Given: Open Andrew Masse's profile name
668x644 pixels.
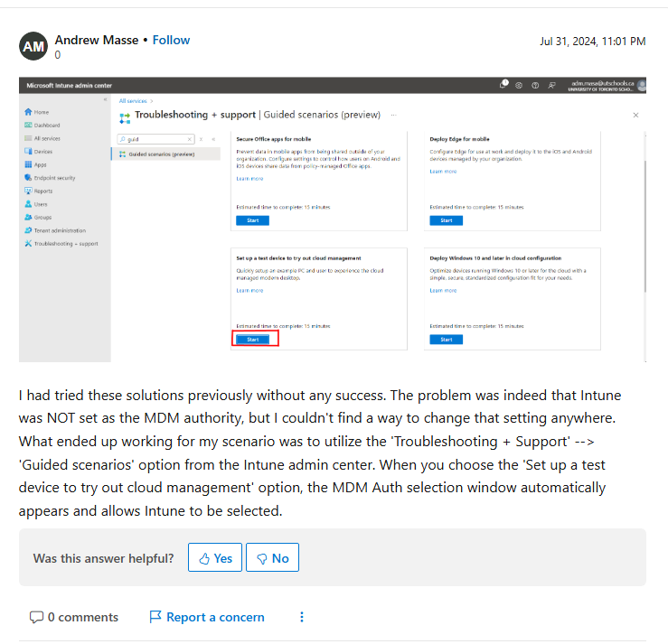Looking at the screenshot, I should click(97, 40).
